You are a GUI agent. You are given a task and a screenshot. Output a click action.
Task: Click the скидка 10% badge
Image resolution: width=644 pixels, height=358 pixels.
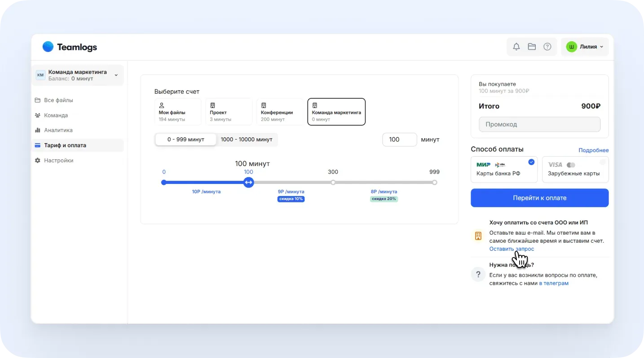(x=291, y=199)
